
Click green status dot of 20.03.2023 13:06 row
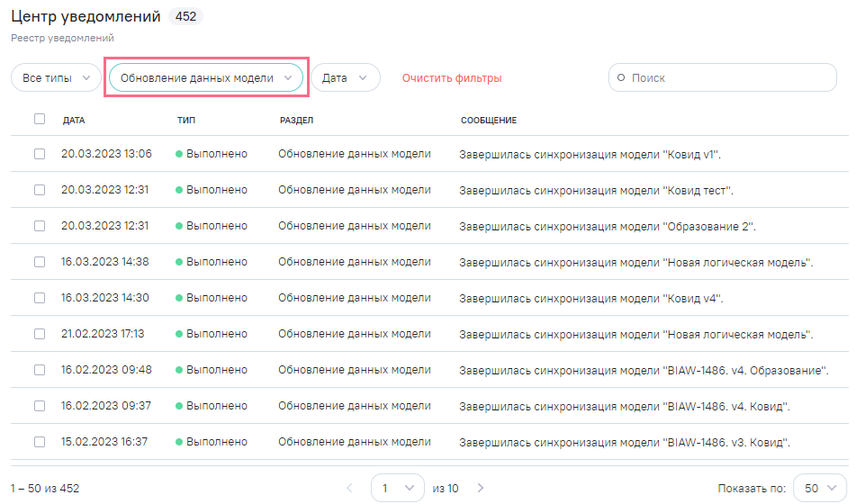pos(179,154)
